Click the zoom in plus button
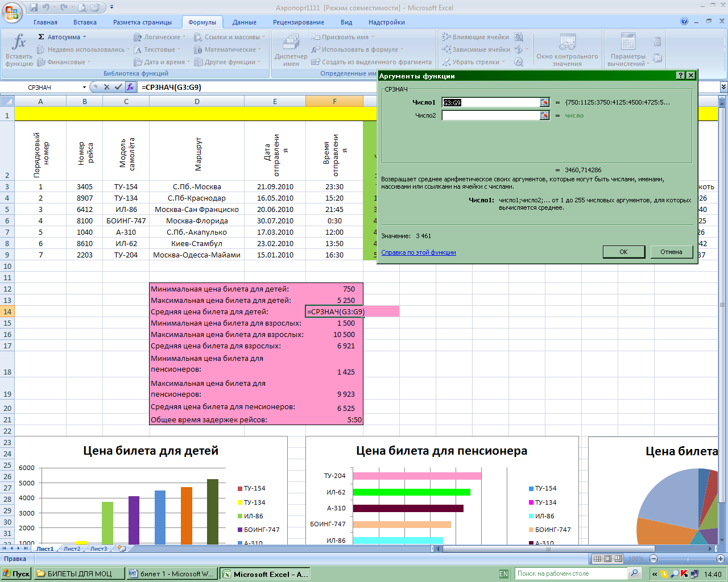This screenshot has width=728, height=582. [x=721, y=559]
